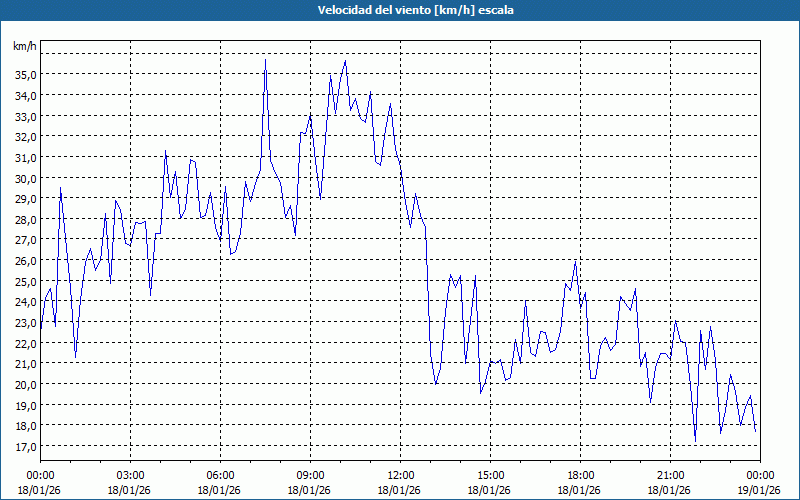Select the 22,0 y-axis value

(25, 343)
